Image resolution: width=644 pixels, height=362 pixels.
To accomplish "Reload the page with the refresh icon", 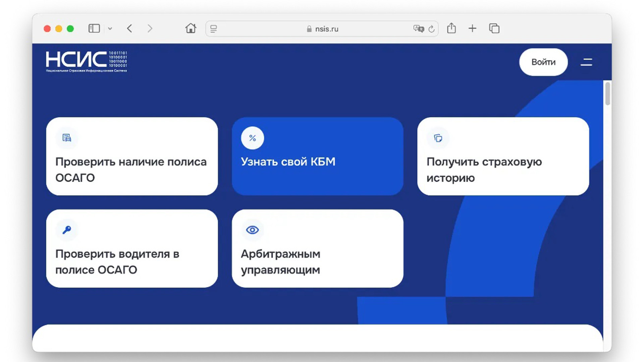I will tap(431, 29).
